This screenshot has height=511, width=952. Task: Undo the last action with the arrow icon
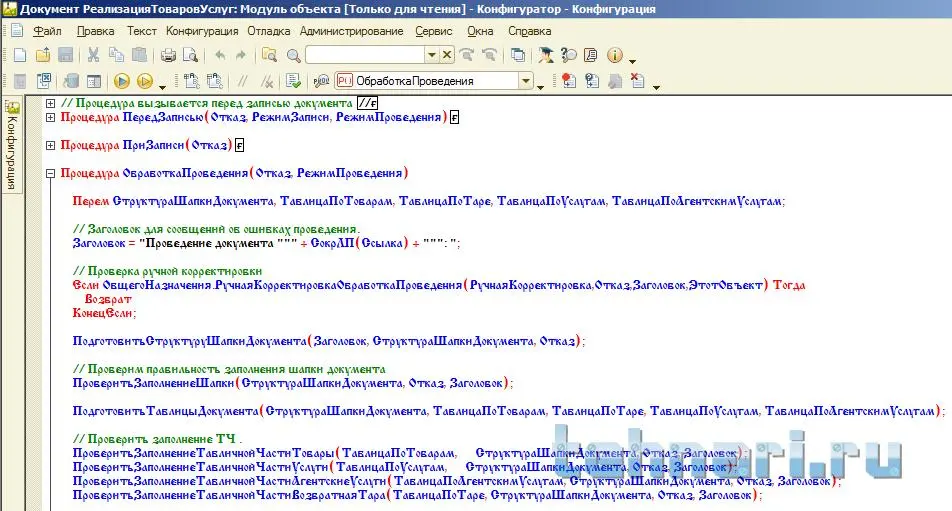[220, 55]
